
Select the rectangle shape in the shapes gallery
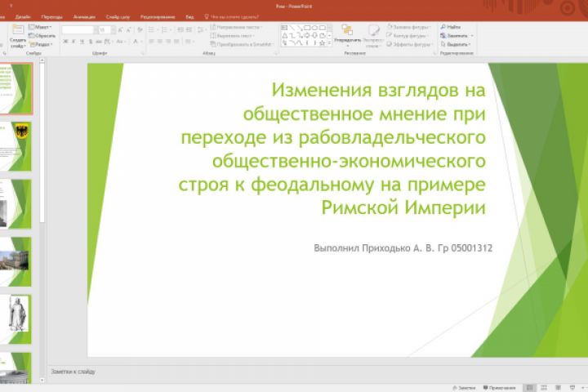tap(307, 28)
